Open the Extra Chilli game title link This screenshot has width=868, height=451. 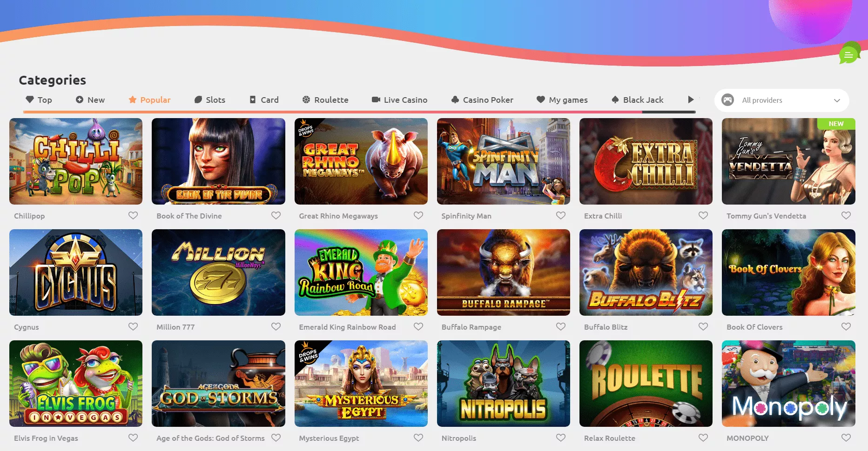(603, 216)
